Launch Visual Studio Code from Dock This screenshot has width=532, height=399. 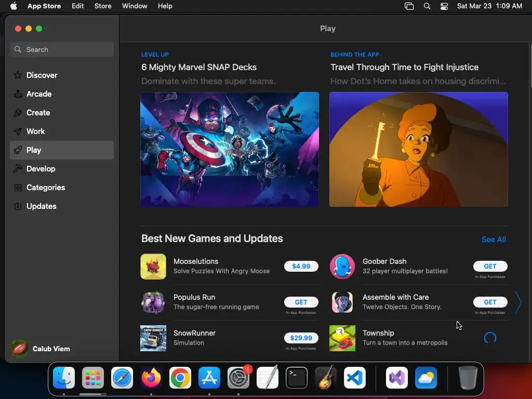coord(355,378)
